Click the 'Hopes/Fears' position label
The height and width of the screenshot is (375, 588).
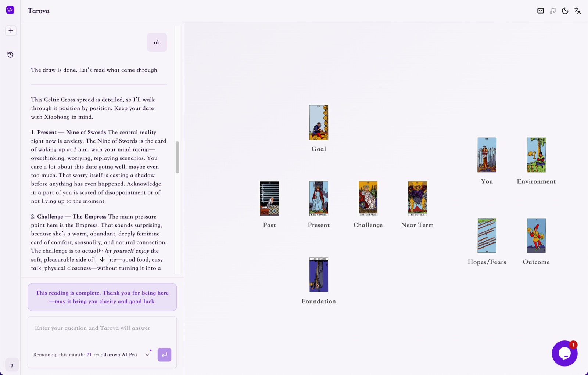pyautogui.click(x=487, y=262)
